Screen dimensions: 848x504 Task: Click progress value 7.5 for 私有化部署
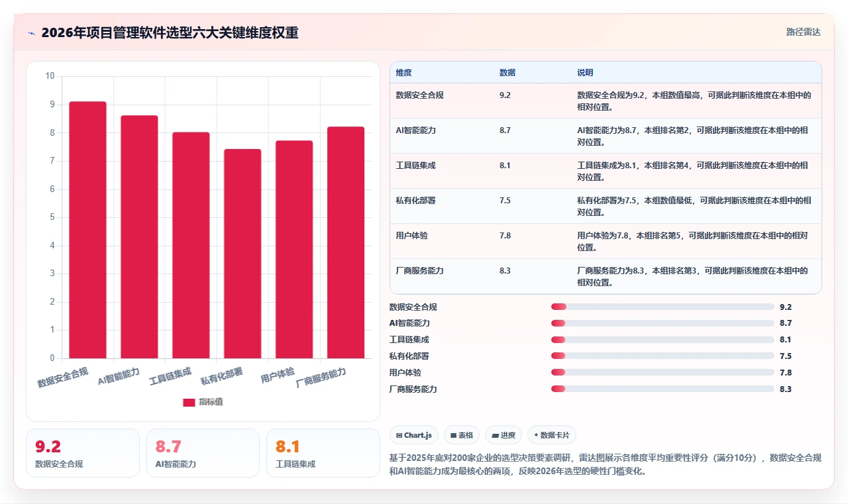(x=786, y=356)
